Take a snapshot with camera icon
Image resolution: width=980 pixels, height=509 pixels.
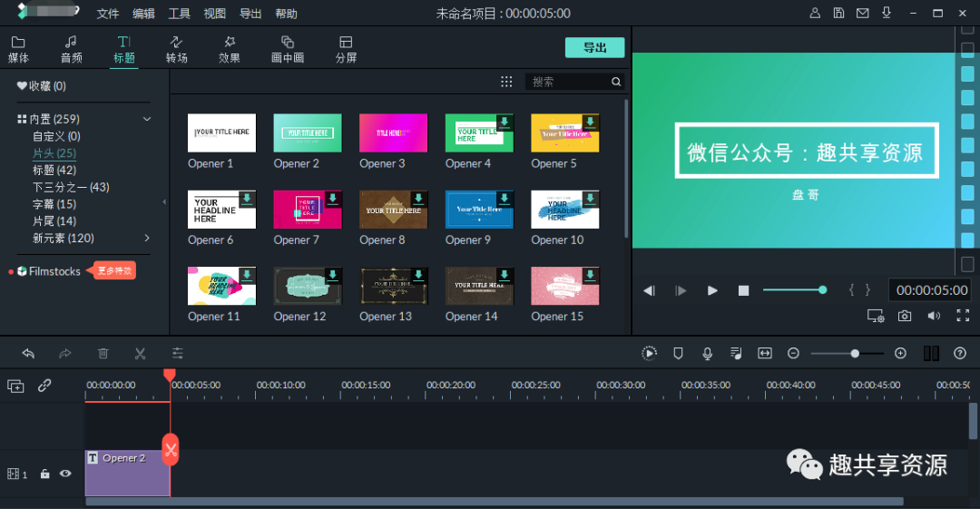pos(905,316)
